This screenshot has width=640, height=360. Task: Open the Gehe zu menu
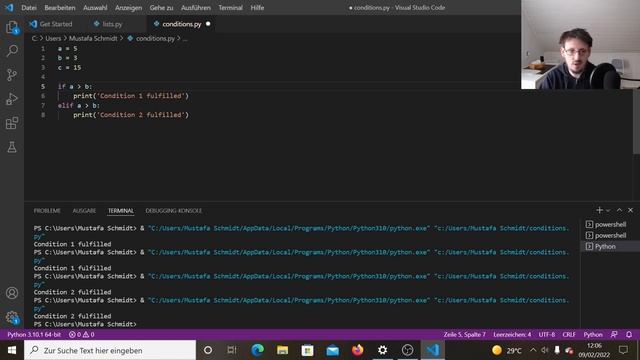pos(161,7)
